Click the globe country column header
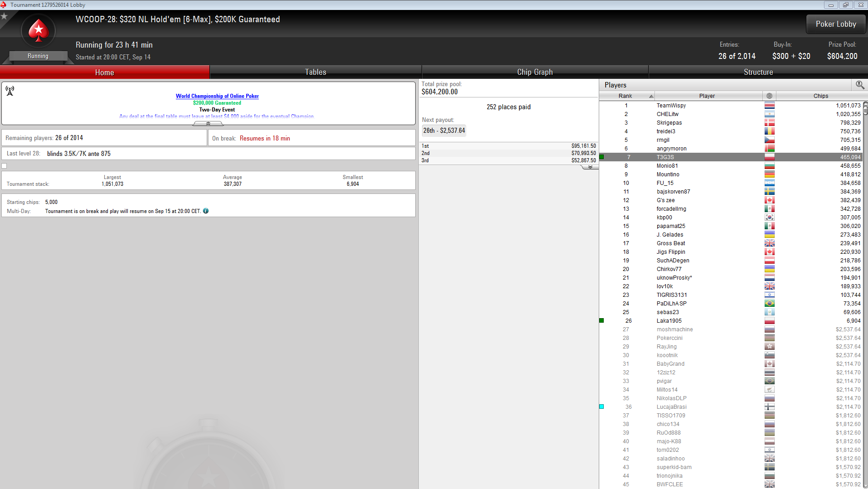Viewport: 868px width, 489px height. pyautogui.click(x=769, y=96)
